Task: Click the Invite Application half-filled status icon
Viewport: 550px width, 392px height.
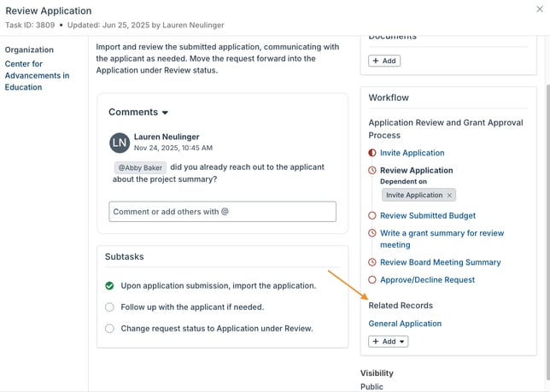Action: coord(372,153)
